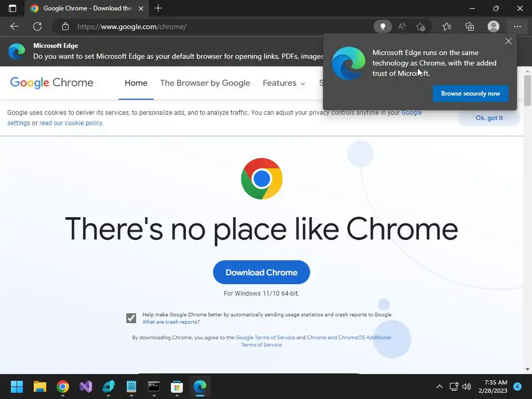Show hidden system tray icons
532x399 pixels.
tap(440, 387)
